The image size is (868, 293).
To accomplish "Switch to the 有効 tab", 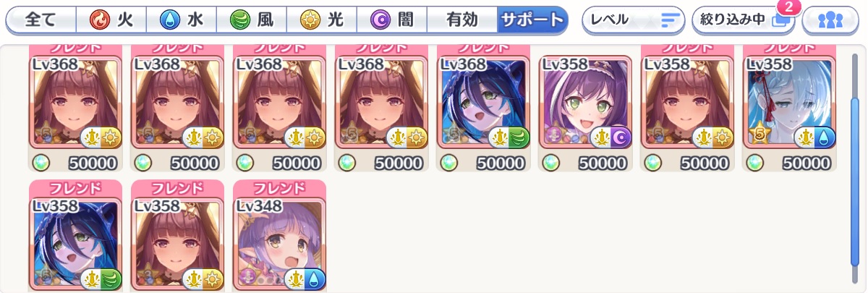I will point(461,20).
